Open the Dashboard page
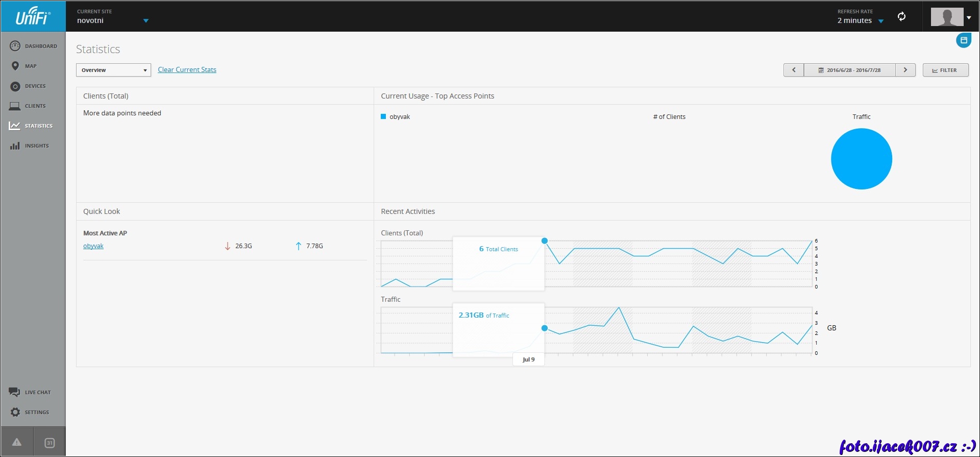Viewport: 980px width, 457px height. pyautogui.click(x=33, y=46)
